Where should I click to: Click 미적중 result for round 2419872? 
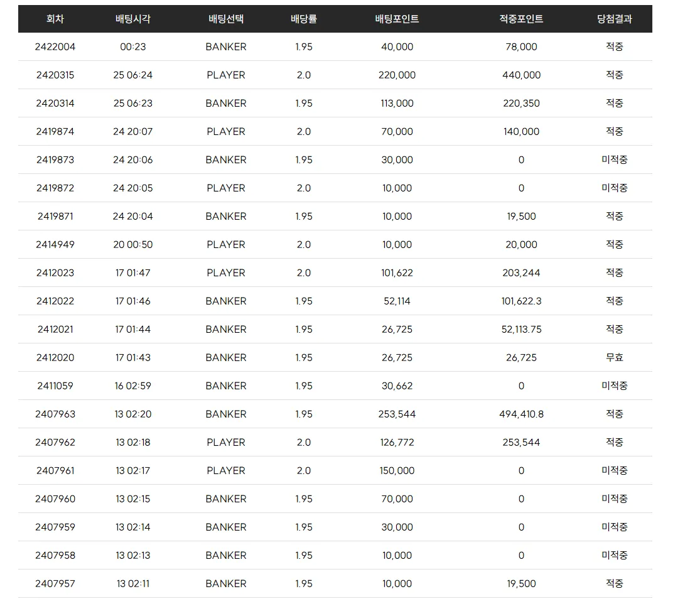[x=614, y=188]
